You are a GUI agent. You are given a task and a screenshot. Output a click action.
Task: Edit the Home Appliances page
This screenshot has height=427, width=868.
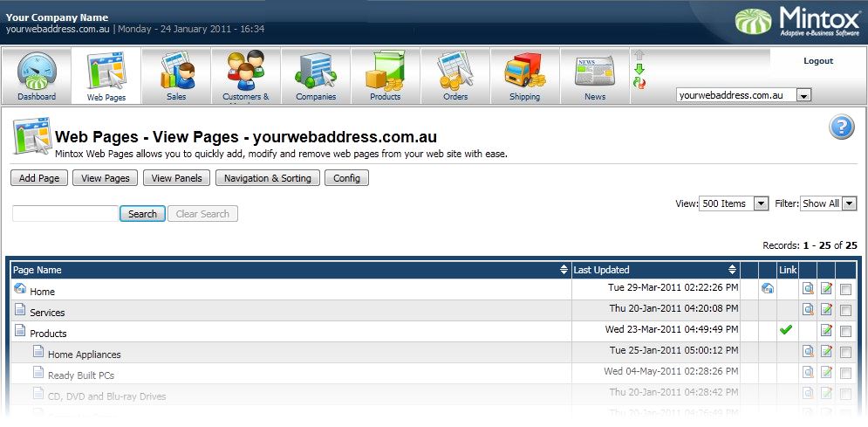(826, 352)
